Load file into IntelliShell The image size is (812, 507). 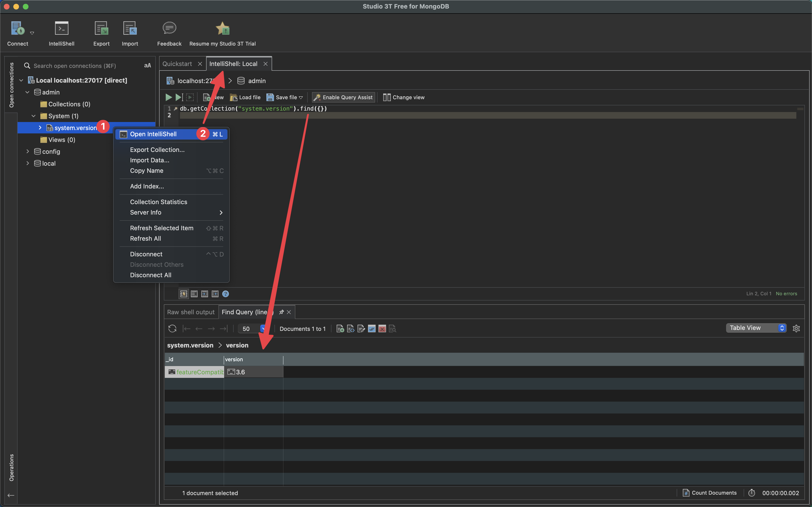[245, 97]
